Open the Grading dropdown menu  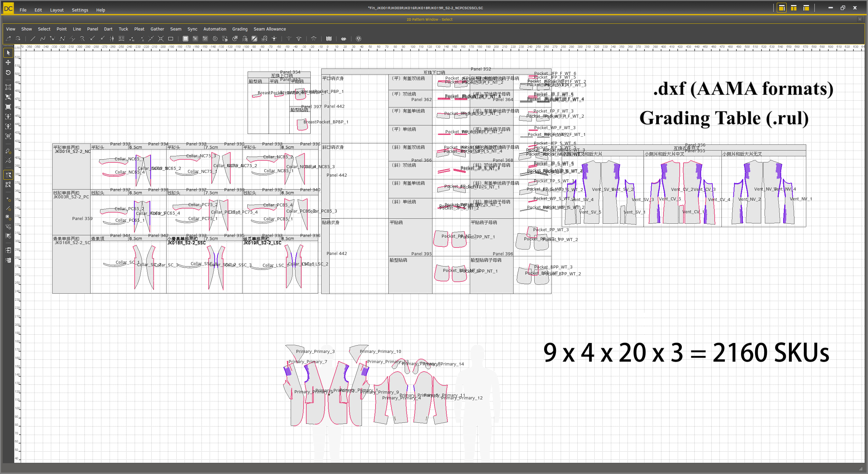[240, 29]
